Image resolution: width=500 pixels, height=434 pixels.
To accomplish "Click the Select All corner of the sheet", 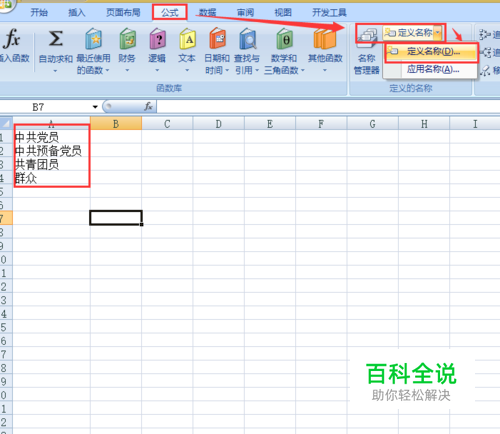I will [x=6, y=124].
